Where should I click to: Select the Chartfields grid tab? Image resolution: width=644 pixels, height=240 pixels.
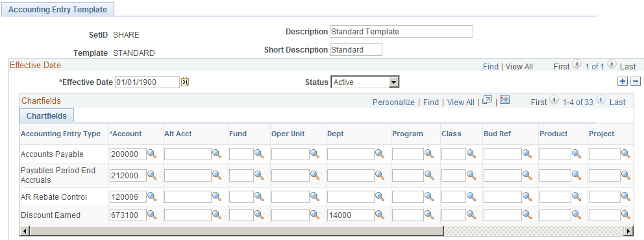tap(46, 116)
